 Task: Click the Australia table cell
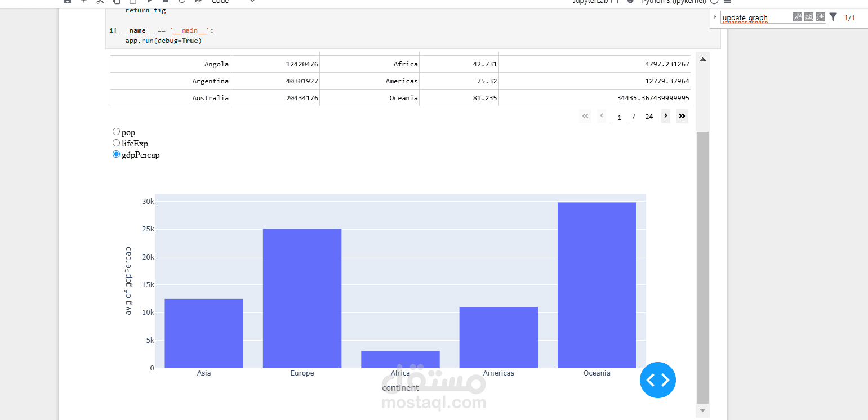click(170, 98)
